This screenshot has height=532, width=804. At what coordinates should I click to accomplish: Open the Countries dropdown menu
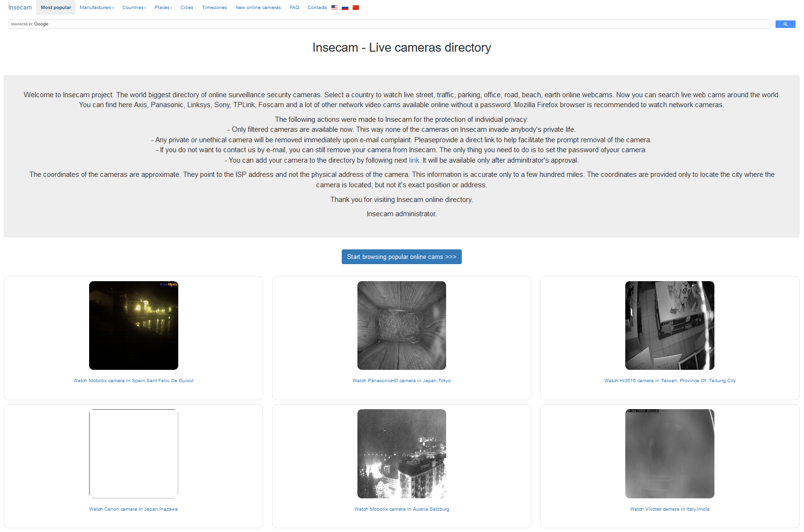tap(134, 8)
